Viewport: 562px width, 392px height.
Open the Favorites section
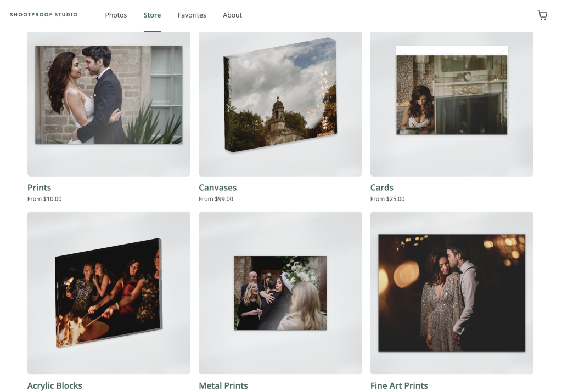coord(192,15)
